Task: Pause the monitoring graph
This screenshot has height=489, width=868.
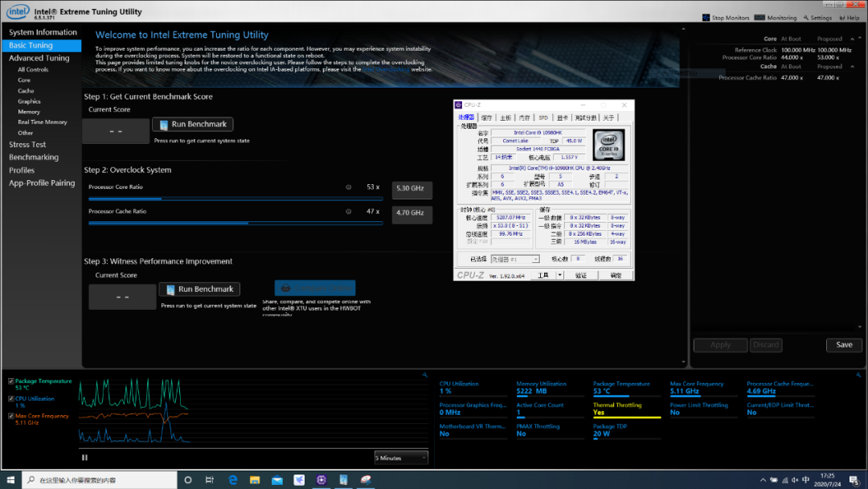Action: (x=84, y=458)
